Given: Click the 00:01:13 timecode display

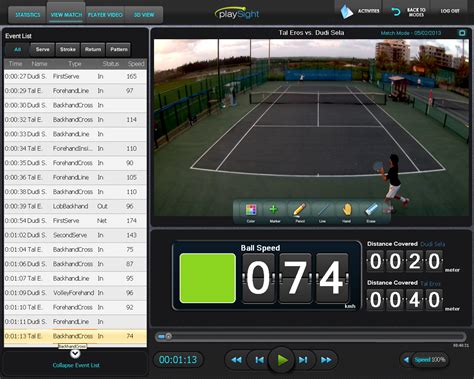Looking at the screenshot, I should [x=178, y=360].
